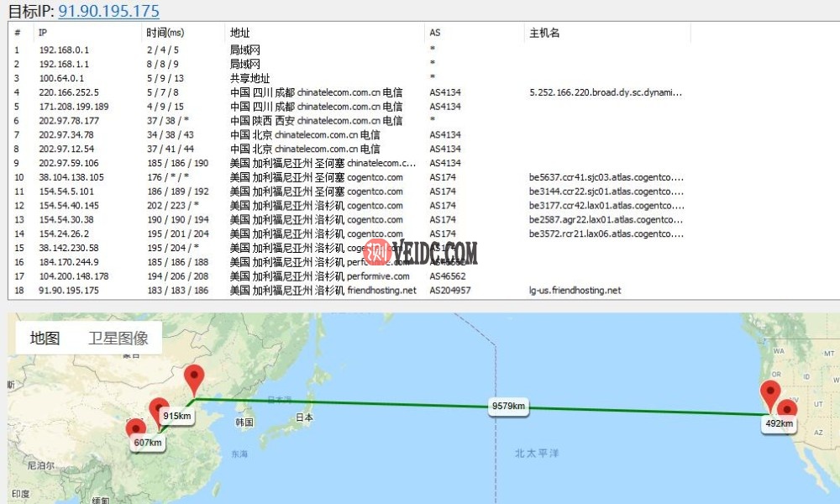Viewport: 840px width, 504px height.
Task: Select the Chengdu map marker
Action: coord(137,428)
